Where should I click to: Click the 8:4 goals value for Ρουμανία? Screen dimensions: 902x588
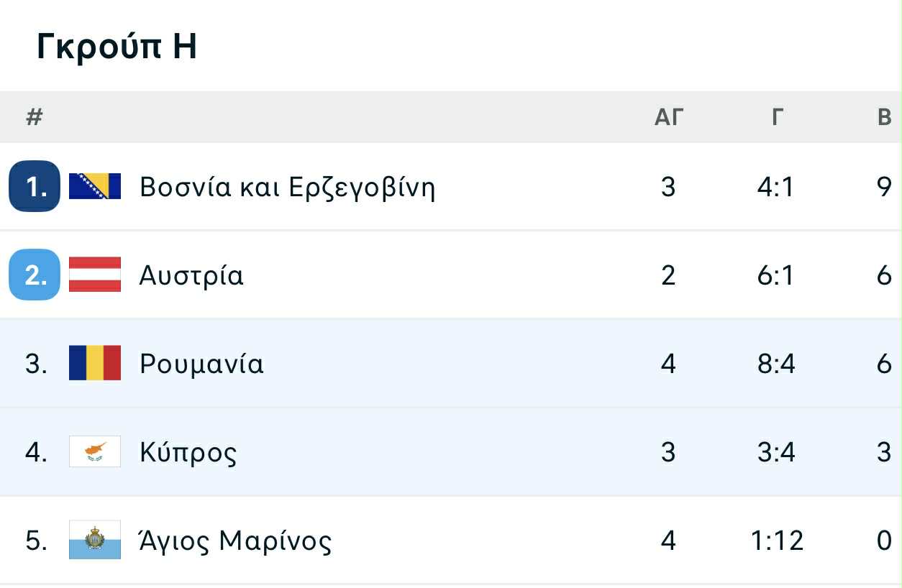(776, 364)
